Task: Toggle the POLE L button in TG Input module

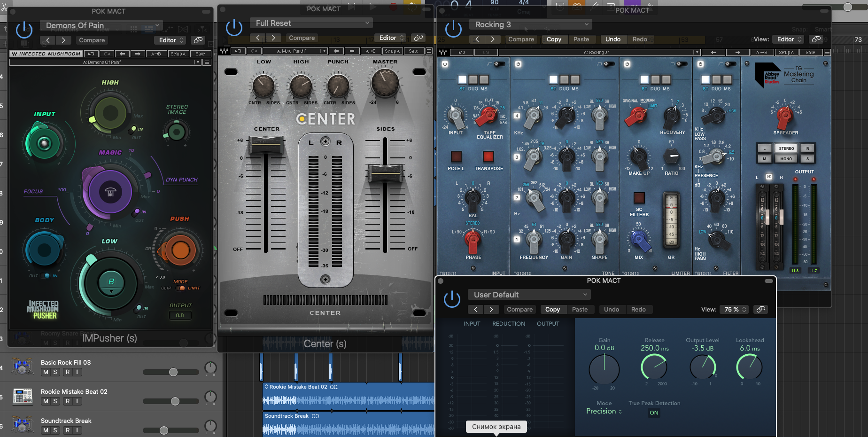Action: pyautogui.click(x=456, y=156)
